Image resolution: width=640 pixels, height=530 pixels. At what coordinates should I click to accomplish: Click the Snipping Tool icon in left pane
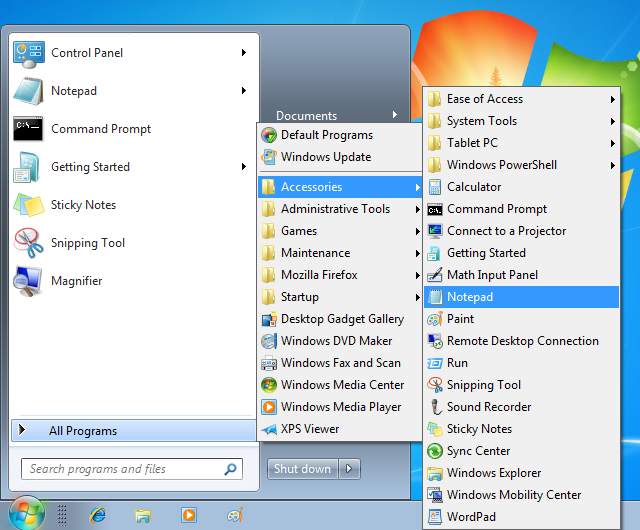(27, 243)
